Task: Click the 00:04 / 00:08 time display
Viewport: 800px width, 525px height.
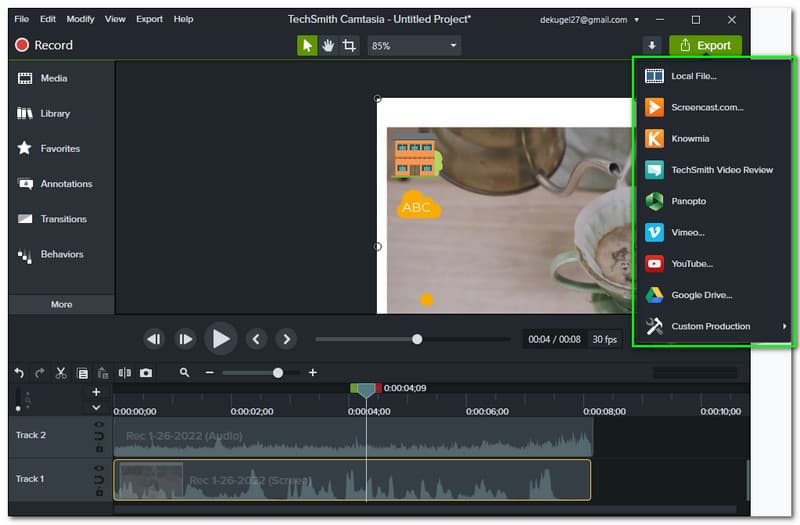Action: pos(554,339)
